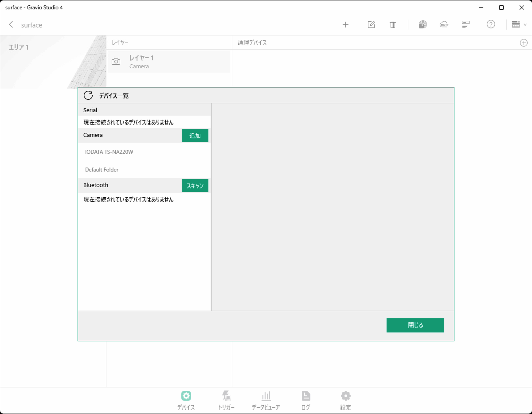The height and width of the screenshot is (414, 532).
Task: Click the 追加 button for Camera
Action: click(195, 135)
